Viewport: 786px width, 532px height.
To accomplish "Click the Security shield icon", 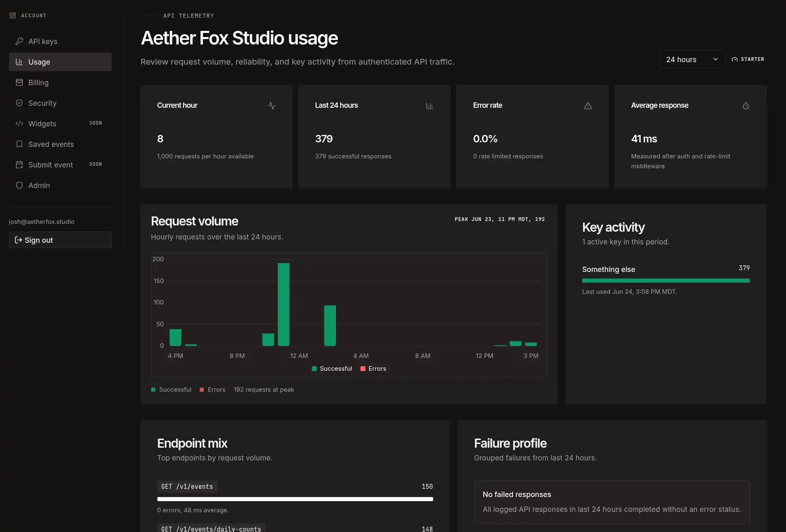I will 19,103.
